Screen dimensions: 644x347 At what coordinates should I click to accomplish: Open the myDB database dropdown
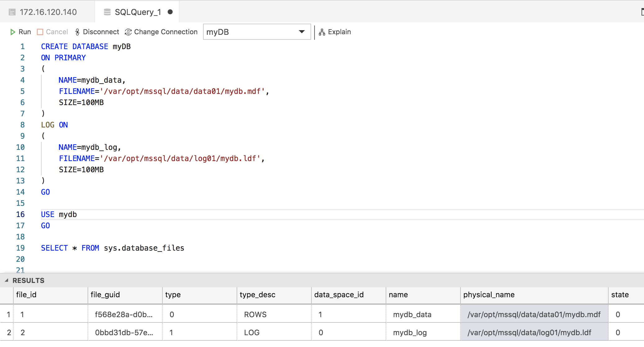[302, 32]
